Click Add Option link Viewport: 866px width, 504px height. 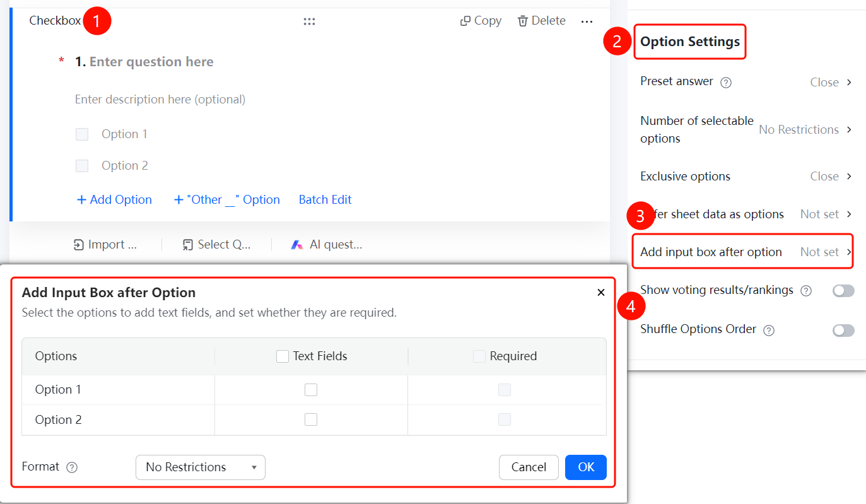pos(114,200)
